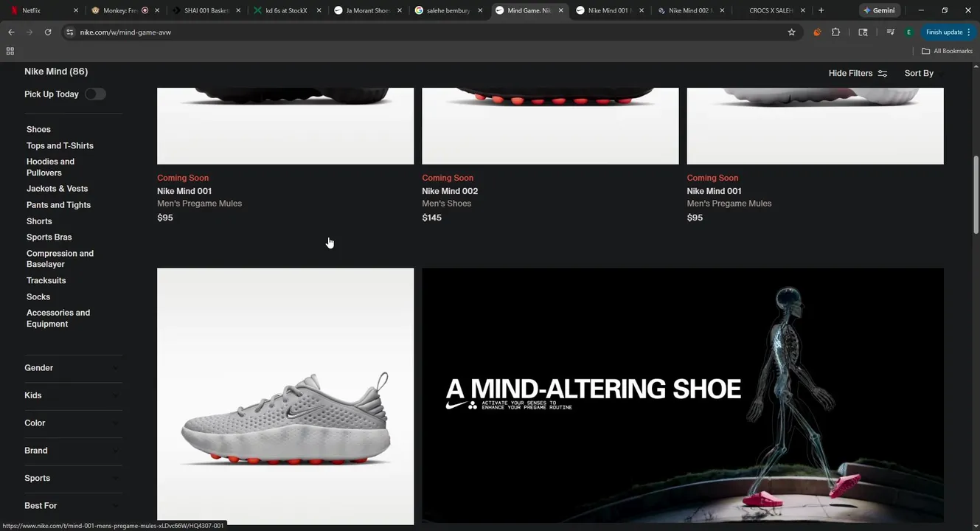Click the Gemini button in title bar
Screen dimensions: 980x531
click(879, 10)
